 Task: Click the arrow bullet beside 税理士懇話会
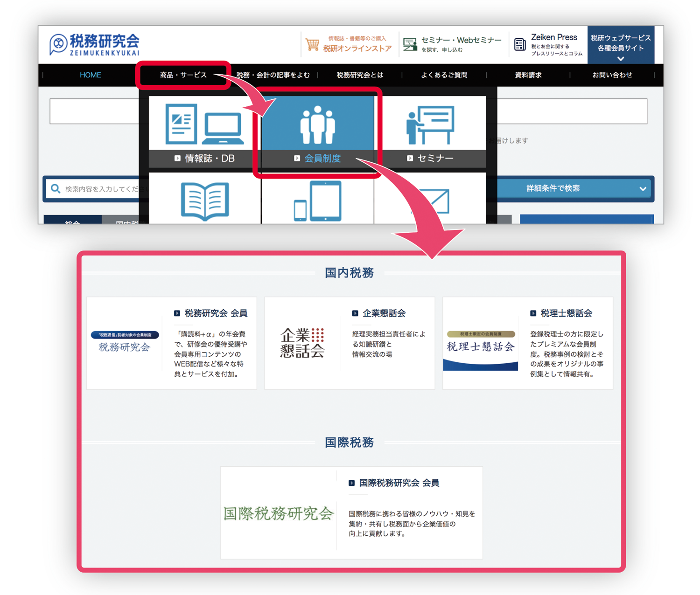pyautogui.click(x=533, y=313)
